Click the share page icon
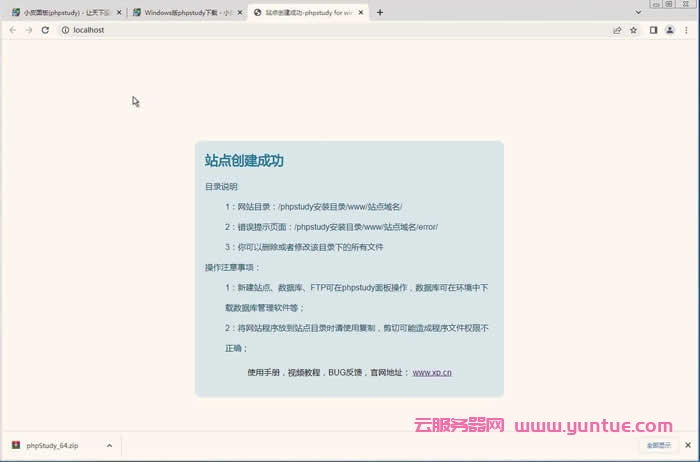Viewport: 700px width, 462px height. pyautogui.click(x=617, y=30)
